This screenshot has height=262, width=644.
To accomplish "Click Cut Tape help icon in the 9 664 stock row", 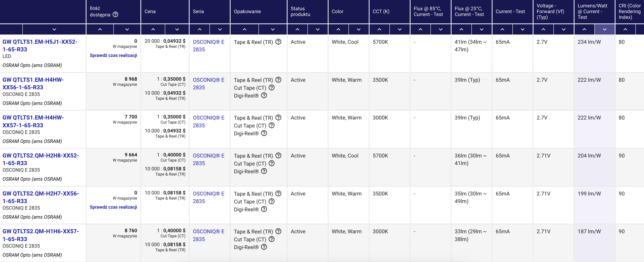I will 272,163.
